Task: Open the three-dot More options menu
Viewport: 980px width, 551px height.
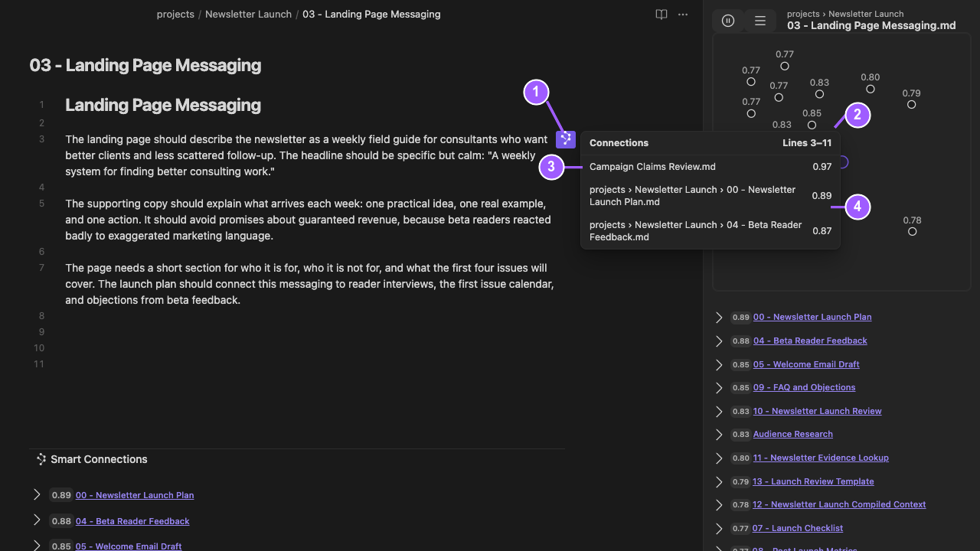Action: point(683,15)
